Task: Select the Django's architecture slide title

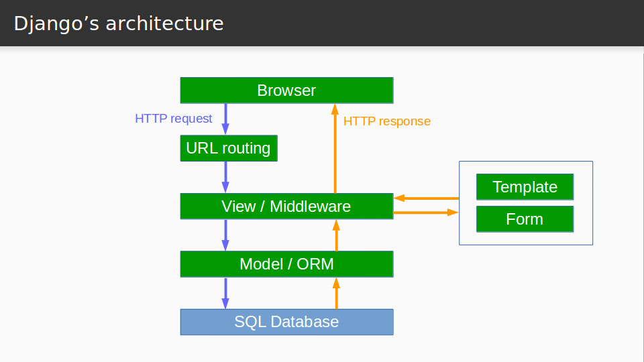Action: pos(119,23)
